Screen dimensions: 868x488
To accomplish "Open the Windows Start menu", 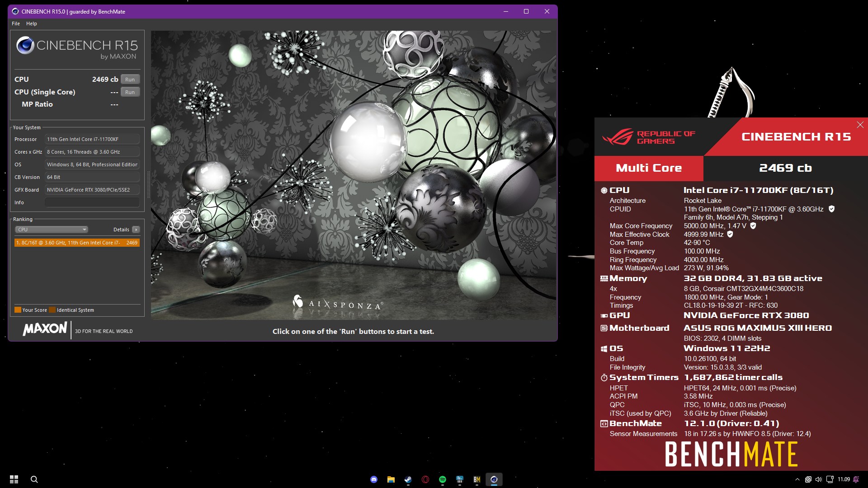I will pos(14,479).
